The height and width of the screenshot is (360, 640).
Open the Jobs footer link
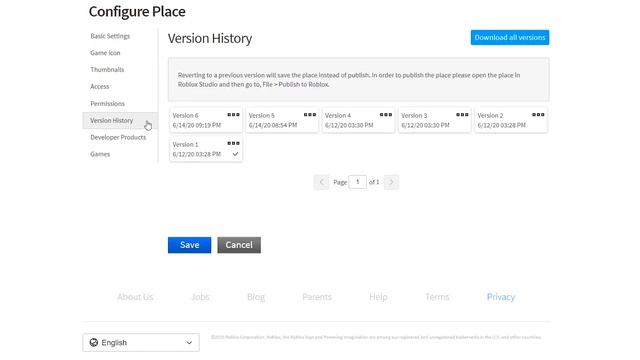click(200, 297)
